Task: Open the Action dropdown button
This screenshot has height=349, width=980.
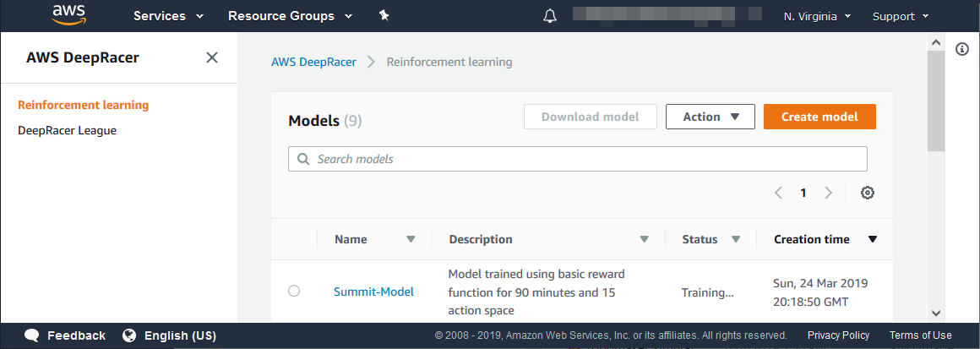Action: pyautogui.click(x=710, y=117)
